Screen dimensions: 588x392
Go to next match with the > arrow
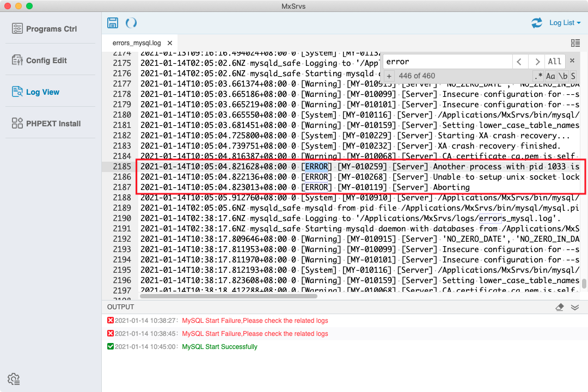tap(537, 62)
